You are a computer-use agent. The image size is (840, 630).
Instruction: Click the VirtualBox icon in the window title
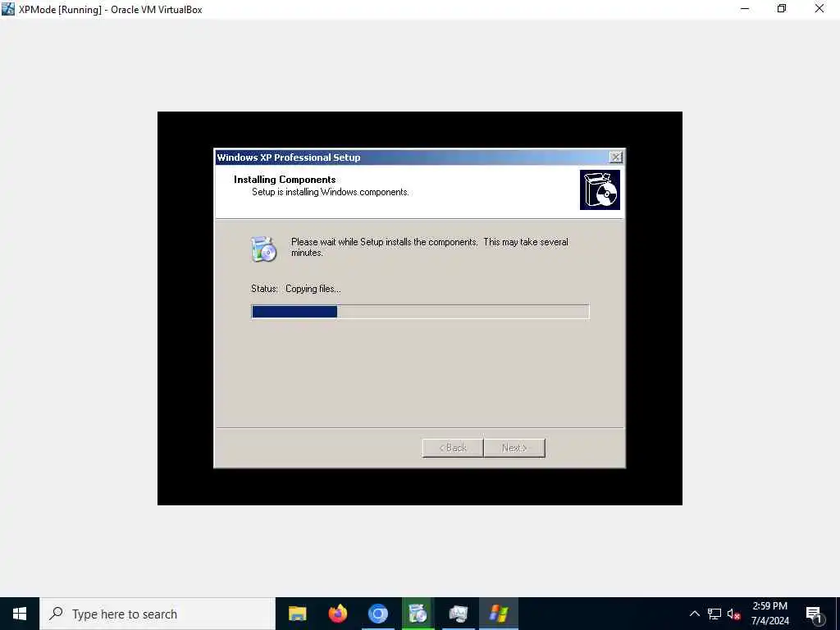[8, 9]
